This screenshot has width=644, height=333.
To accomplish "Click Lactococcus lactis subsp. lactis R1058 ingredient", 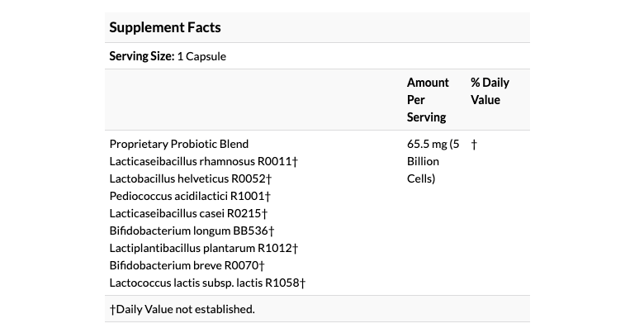I will tap(205, 283).
